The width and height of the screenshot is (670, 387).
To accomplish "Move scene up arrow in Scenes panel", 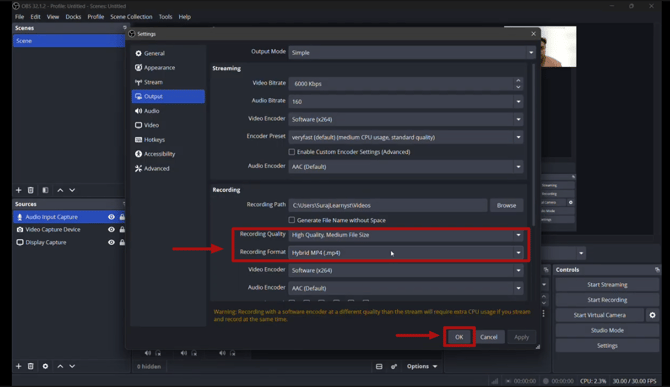I will coord(60,190).
